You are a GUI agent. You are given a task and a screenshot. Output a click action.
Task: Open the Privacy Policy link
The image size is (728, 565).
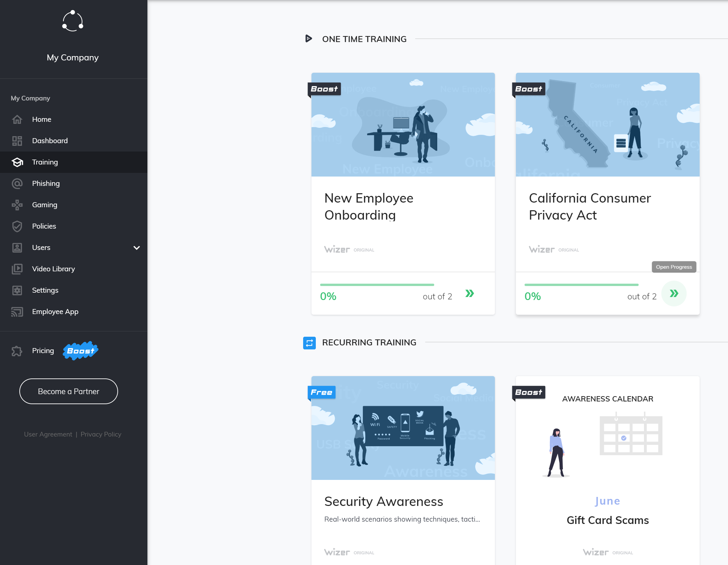coord(101,434)
